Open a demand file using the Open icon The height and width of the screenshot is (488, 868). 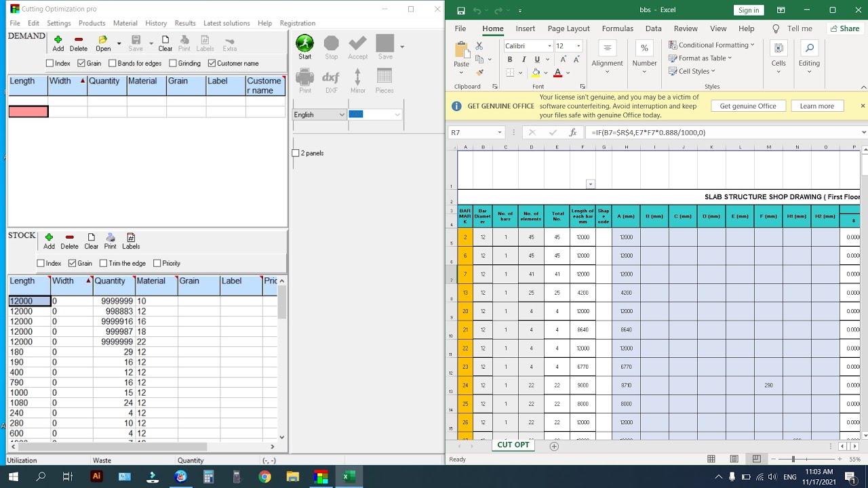[x=102, y=43]
